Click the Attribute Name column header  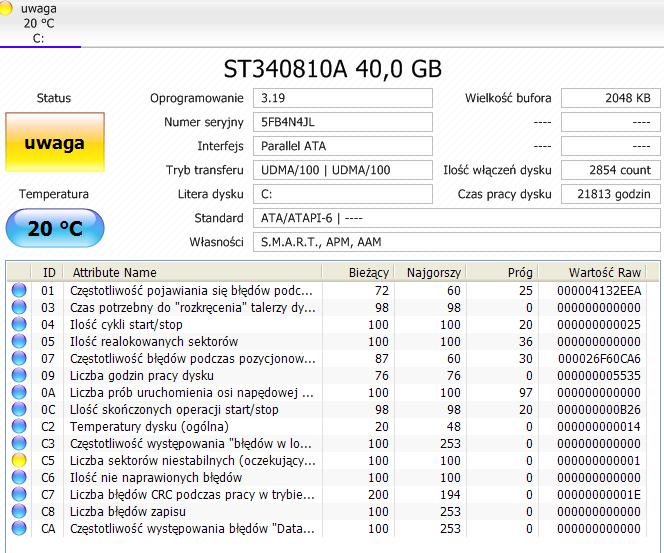point(193,272)
